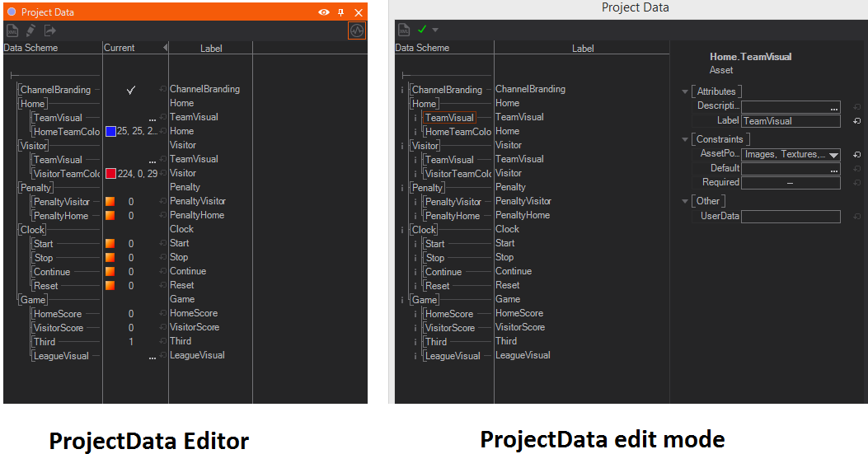Click the green checkmark apply icon
Screen dimensions: 868x454
422,30
